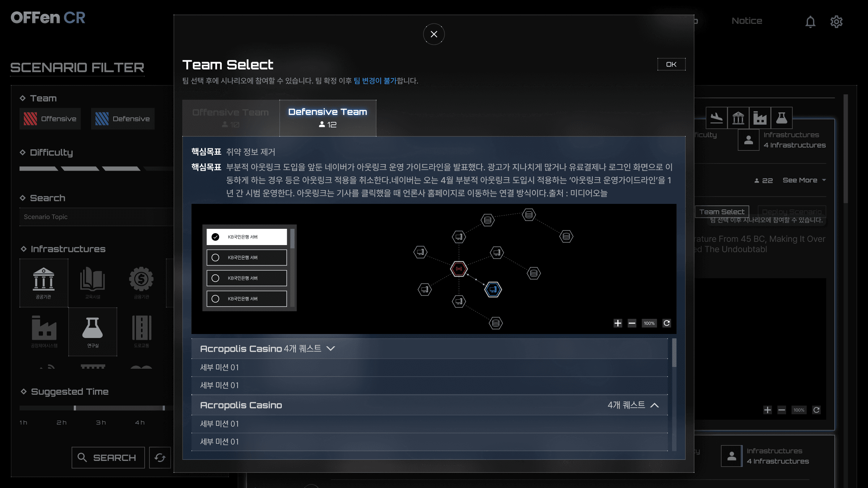The height and width of the screenshot is (488, 868).
Task: Select the 도로교통 infrastructure icon
Action: pyautogui.click(x=141, y=331)
